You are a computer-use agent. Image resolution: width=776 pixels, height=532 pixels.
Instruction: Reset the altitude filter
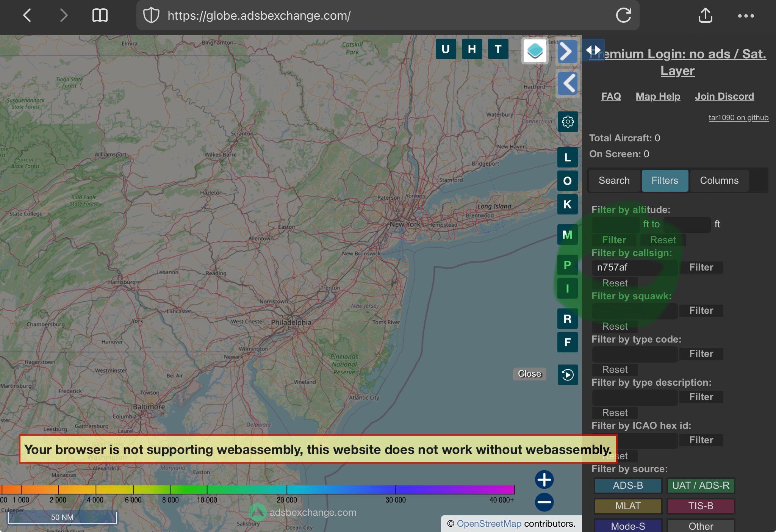click(663, 240)
